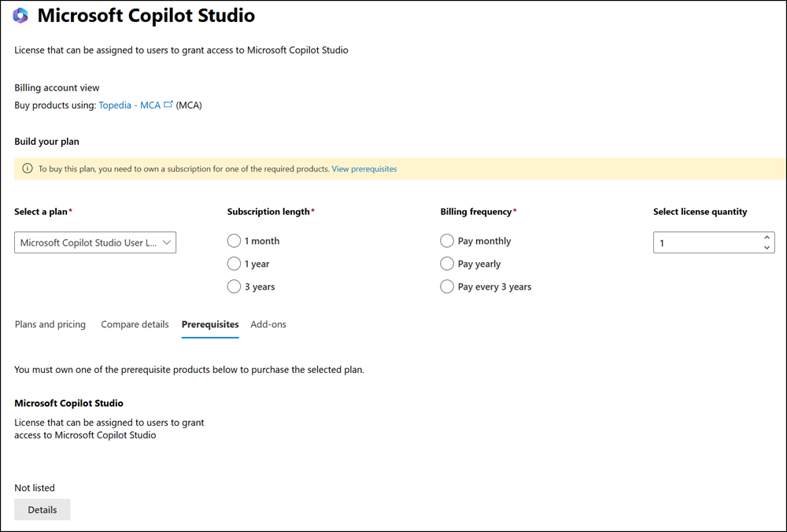Select the Prerequisites tab

(210, 324)
